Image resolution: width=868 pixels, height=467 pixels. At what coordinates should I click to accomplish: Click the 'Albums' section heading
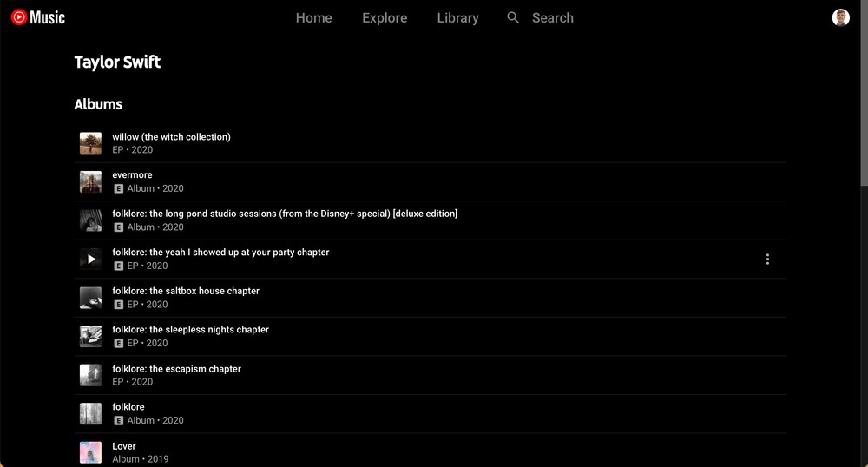(98, 104)
